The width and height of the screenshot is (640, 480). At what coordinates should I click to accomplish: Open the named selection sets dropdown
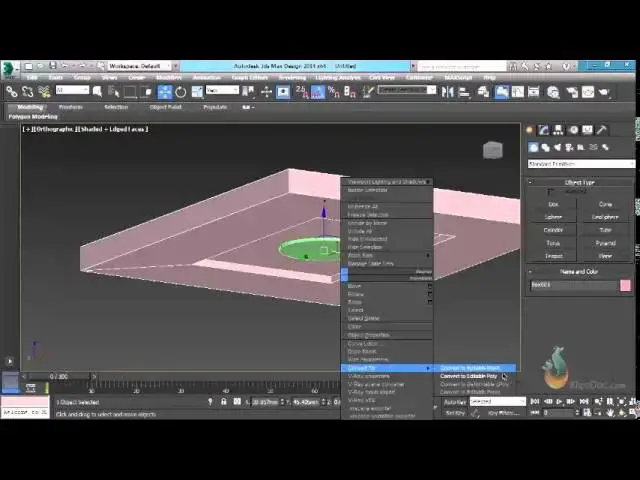click(x=407, y=89)
